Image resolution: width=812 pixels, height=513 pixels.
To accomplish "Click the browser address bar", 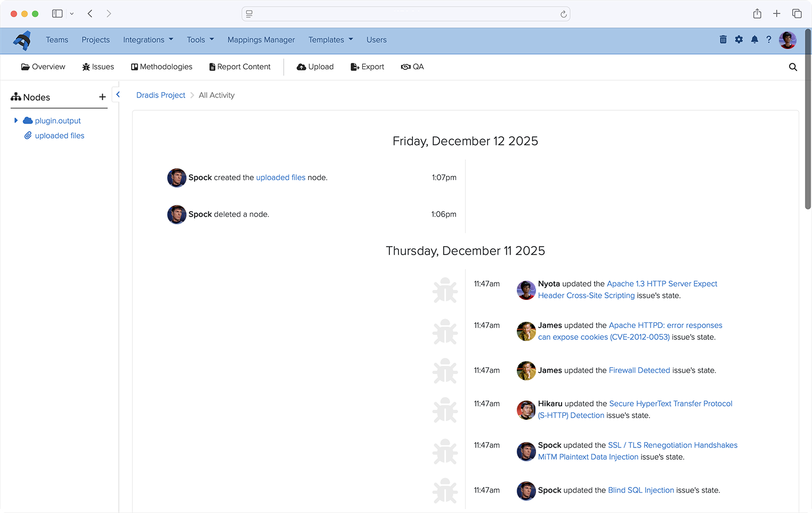I will [x=406, y=14].
